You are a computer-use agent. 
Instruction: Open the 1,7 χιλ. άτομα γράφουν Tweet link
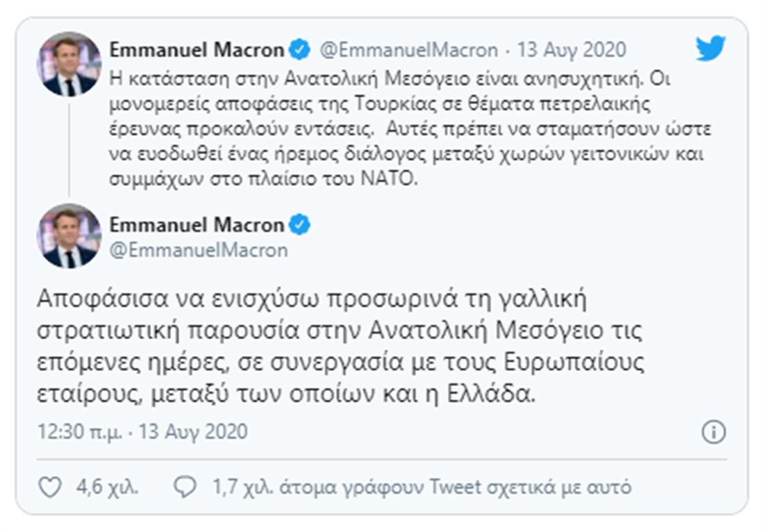click(422, 487)
